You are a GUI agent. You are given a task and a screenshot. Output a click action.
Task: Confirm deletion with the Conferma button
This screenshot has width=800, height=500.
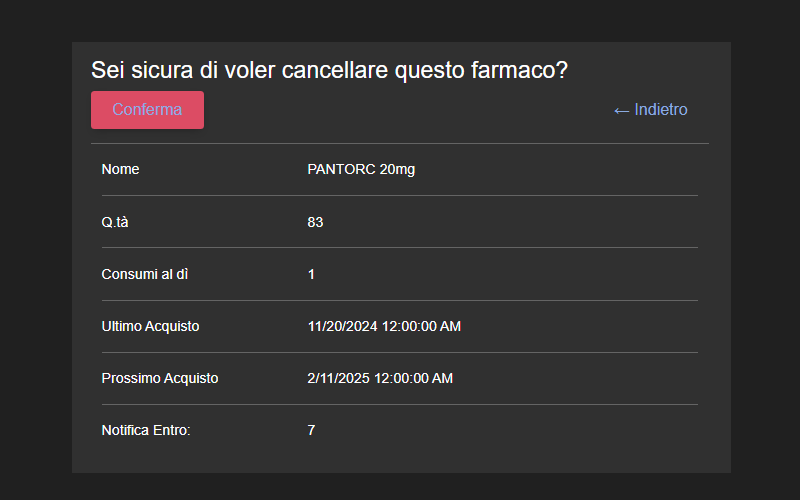pyautogui.click(x=147, y=110)
